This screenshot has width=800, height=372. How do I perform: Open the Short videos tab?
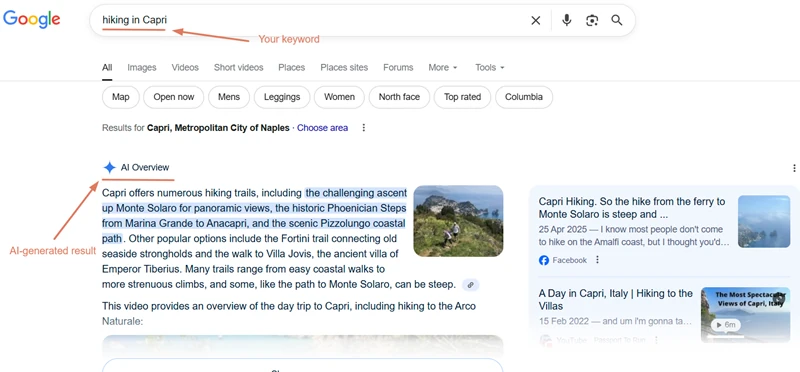238,67
